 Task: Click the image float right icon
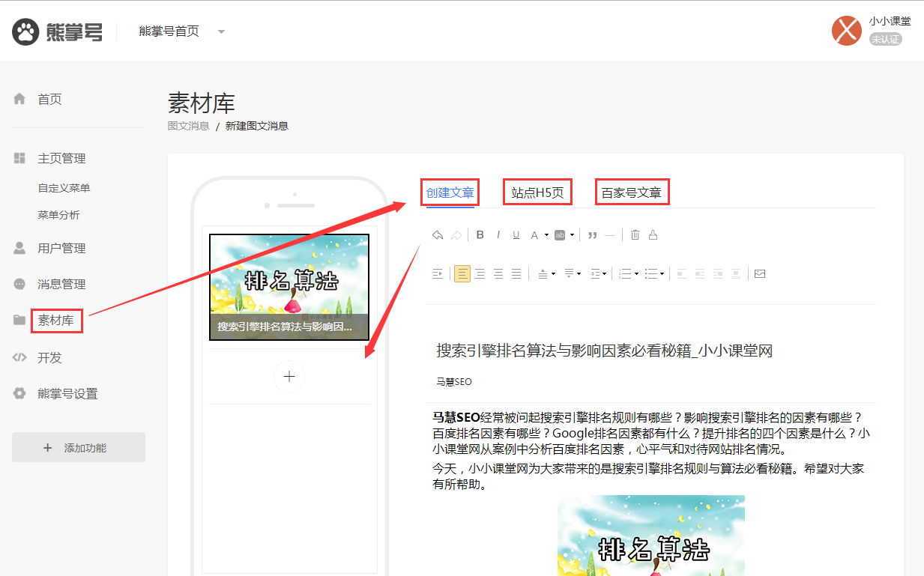(x=718, y=273)
